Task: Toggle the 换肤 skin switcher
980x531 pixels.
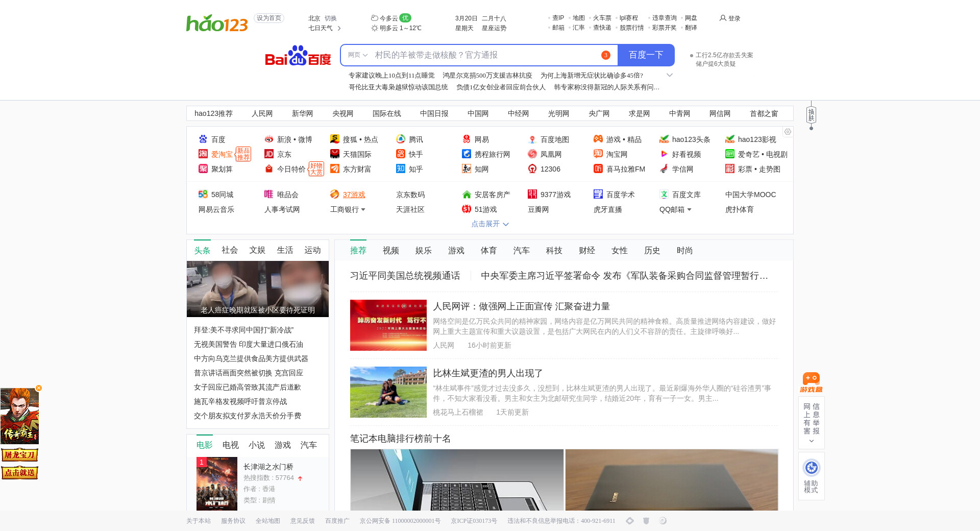Action: [x=811, y=115]
